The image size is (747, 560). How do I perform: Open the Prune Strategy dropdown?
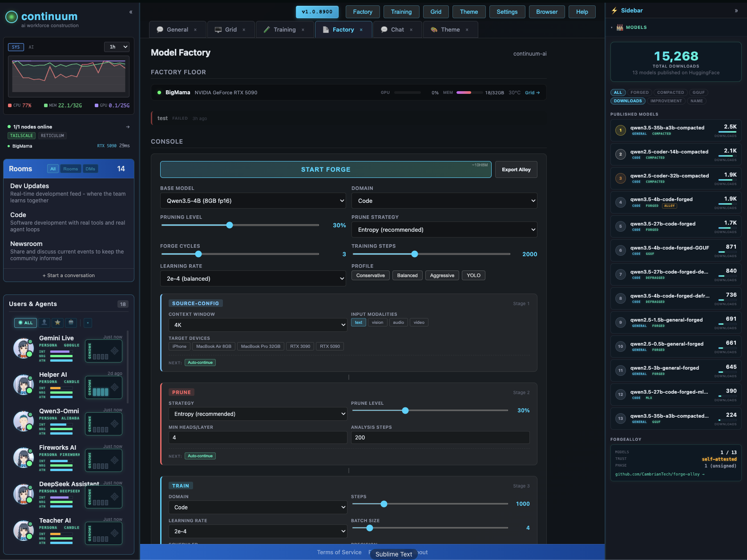tap(444, 230)
